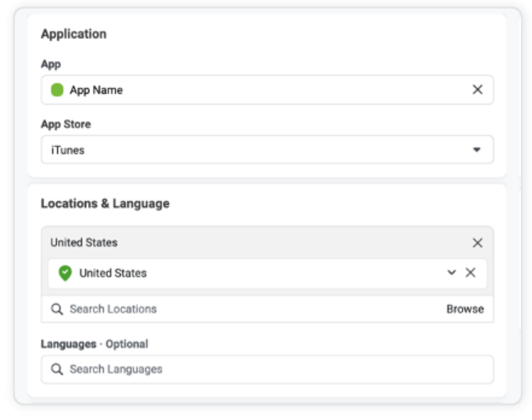532x420 pixels.
Task: Click the Search Locations magnifier icon
Action: [x=57, y=309]
